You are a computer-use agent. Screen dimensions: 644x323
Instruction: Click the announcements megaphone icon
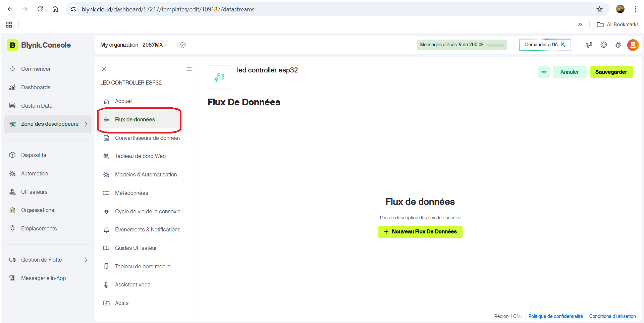coord(589,45)
